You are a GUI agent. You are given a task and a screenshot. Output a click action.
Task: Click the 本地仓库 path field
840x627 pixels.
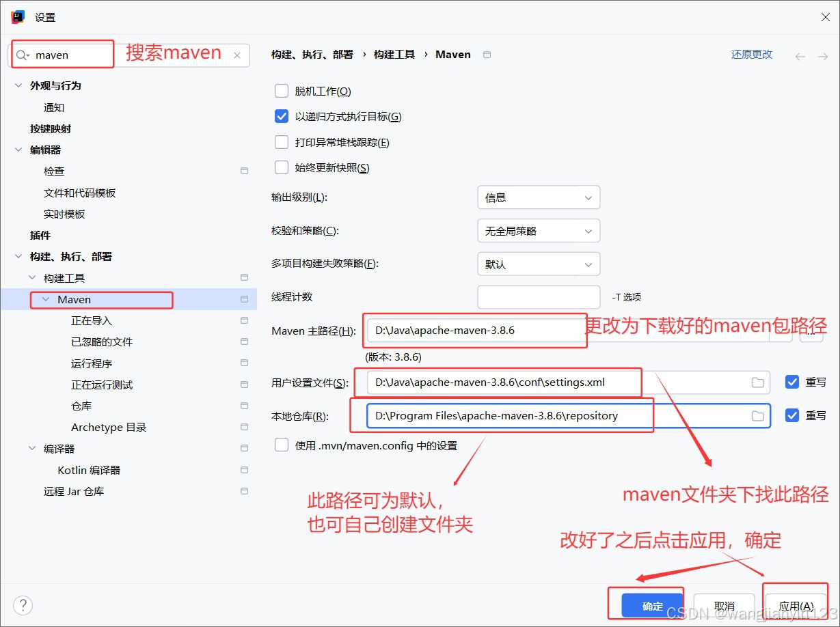point(568,416)
